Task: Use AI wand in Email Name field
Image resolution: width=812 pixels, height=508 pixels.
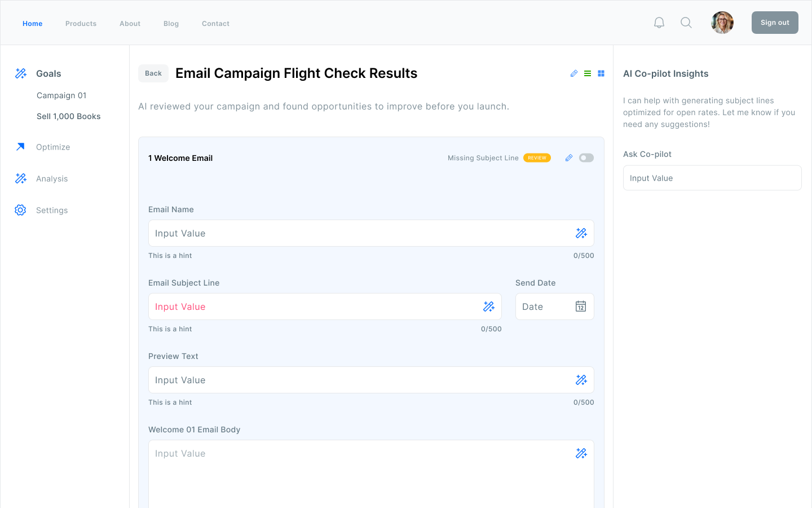Action: coord(581,233)
